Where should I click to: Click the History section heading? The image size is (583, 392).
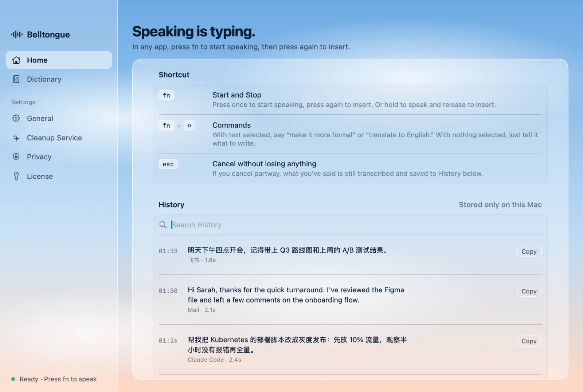(172, 205)
